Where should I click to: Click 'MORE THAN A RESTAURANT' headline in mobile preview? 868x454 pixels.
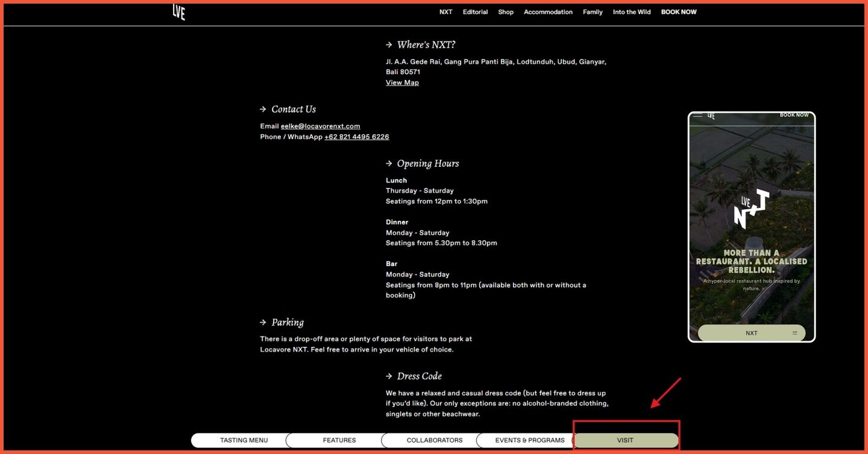[x=752, y=261]
